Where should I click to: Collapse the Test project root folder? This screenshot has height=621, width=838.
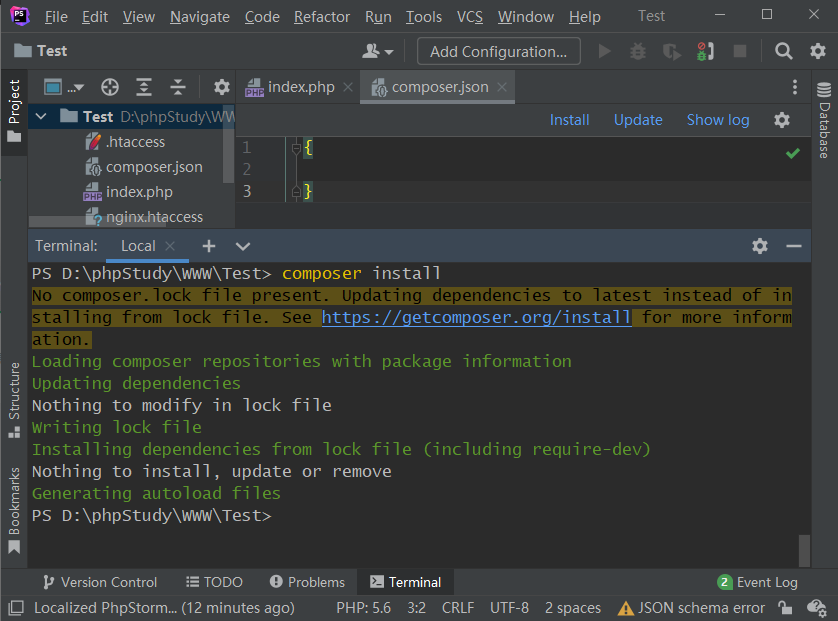pyautogui.click(x=41, y=117)
